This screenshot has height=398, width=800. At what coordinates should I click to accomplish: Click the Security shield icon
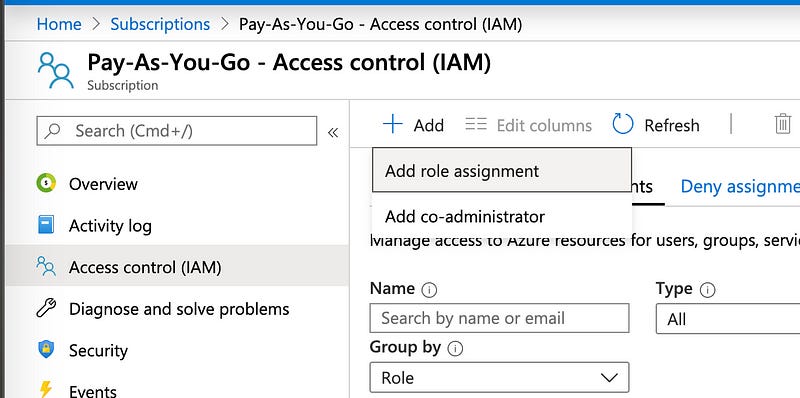point(46,350)
